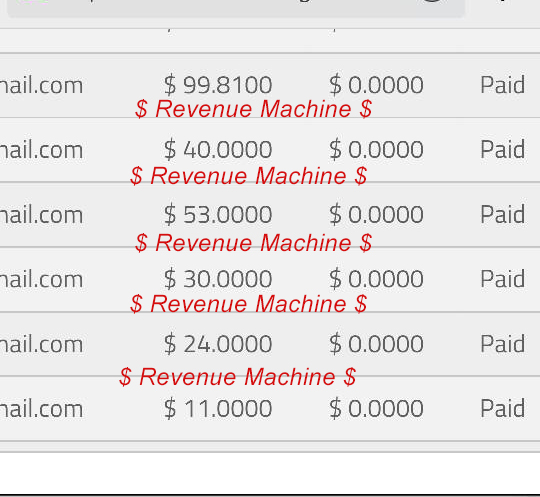Click $ 0.0000 in the 11.0000 row

(x=376, y=408)
